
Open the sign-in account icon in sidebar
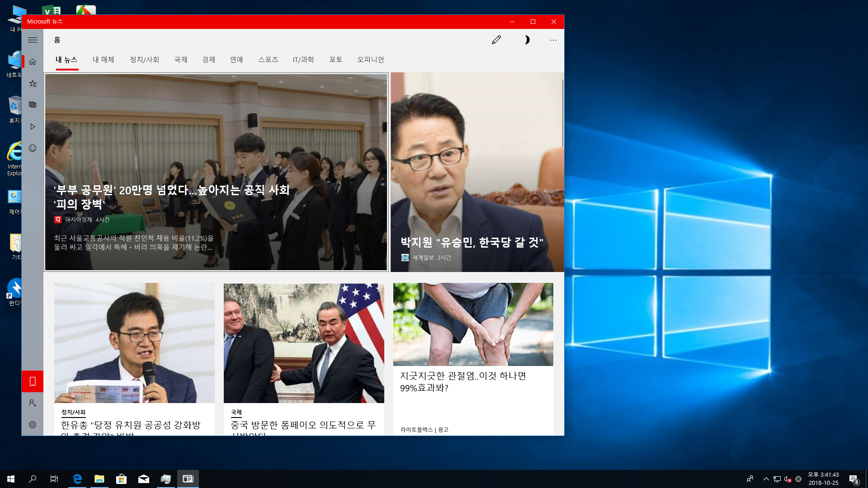pos(33,403)
